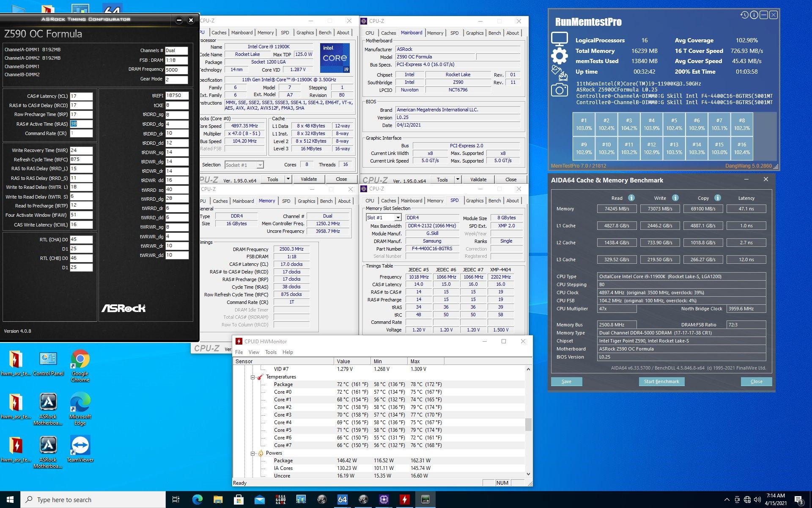The width and height of the screenshot is (812, 508).
Task: Open RunMemtestPro settings gear icon
Action: [559, 56]
